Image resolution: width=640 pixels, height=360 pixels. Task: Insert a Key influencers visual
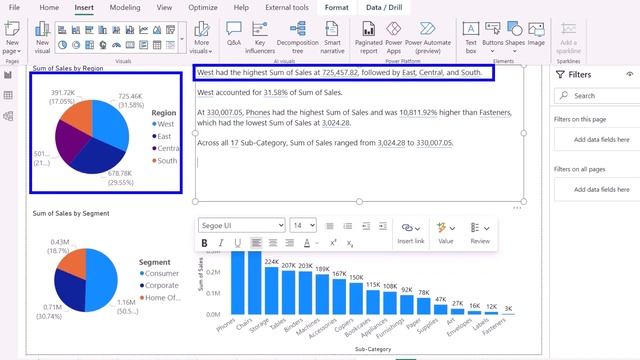pos(260,38)
